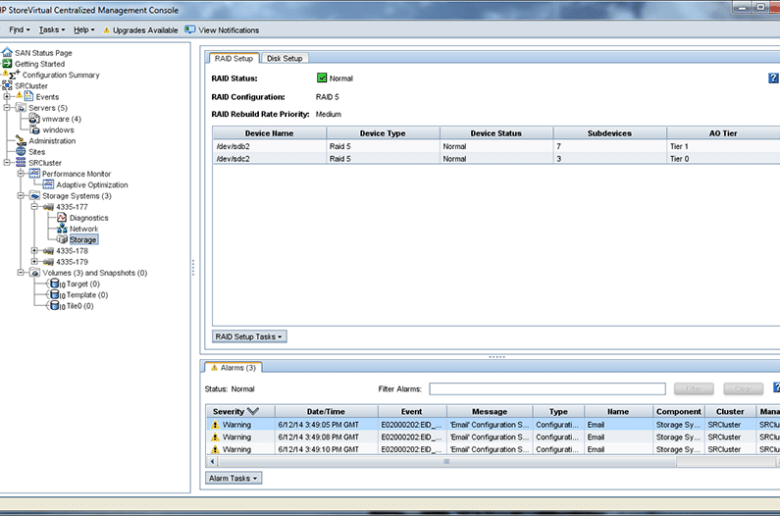Viewport: 780px width, 516px height.
Task: Select the Alarms (3) tab
Action: coord(233,368)
